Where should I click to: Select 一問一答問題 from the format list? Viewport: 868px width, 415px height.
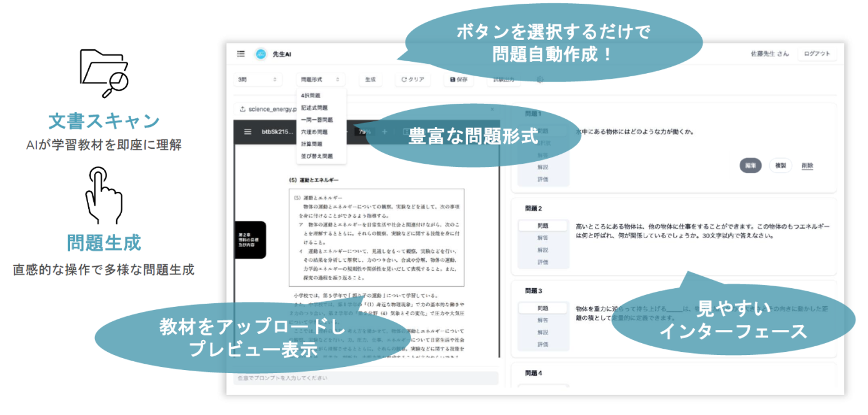click(321, 119)
